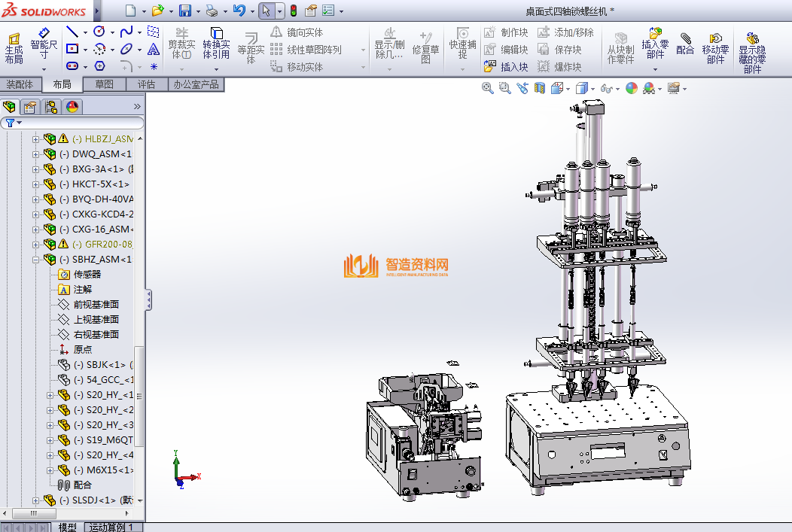Click the Edit Appearance color ball icon
Screen dimensions: 792x532
pos(631,88)
